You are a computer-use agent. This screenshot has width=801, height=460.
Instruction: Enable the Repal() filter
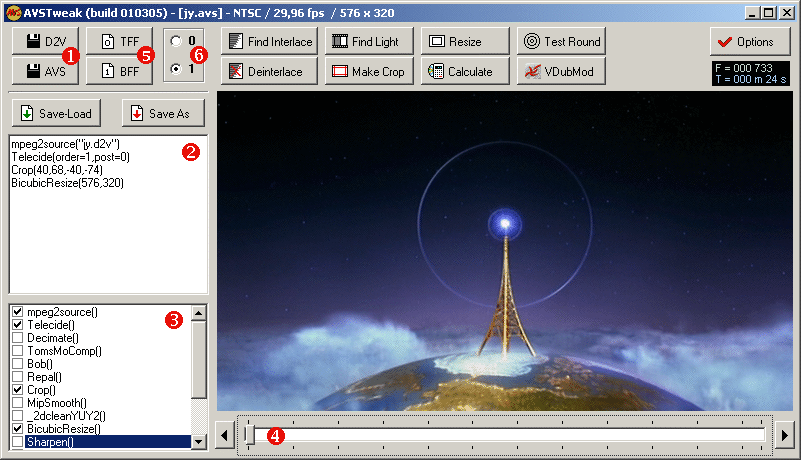coord(17,377)
